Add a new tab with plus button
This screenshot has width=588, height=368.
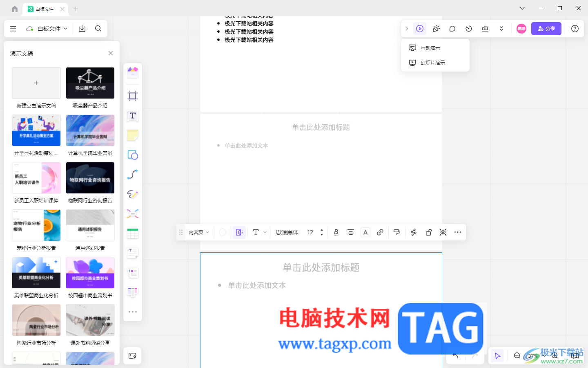click(76, 9)
